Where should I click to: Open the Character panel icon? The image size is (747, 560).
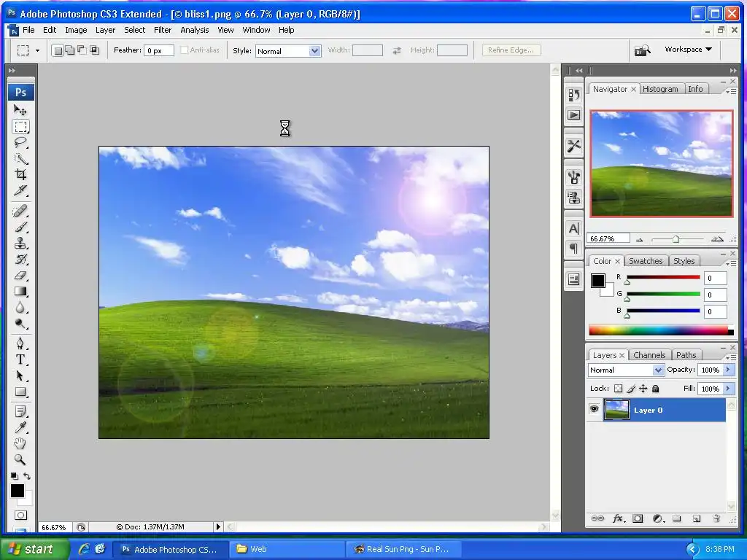pyautogui.click(x=573, y=228)
